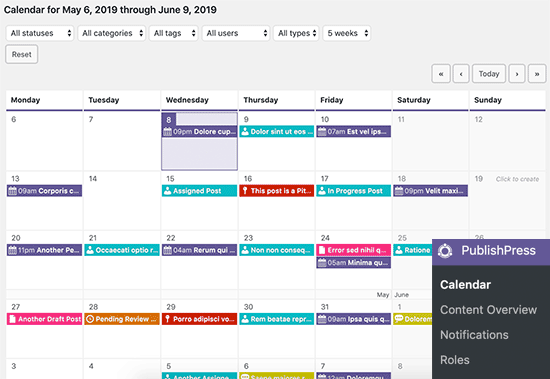
Task: Open the All statuses dropdown
Action: 40,33
